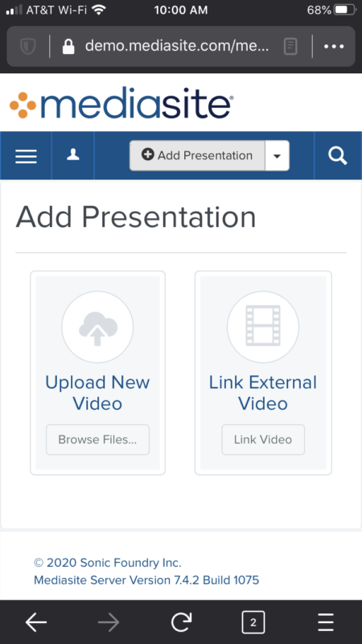Tap the padlock site security icon
This screenshot has width=362, height=644.
point(68,47)
